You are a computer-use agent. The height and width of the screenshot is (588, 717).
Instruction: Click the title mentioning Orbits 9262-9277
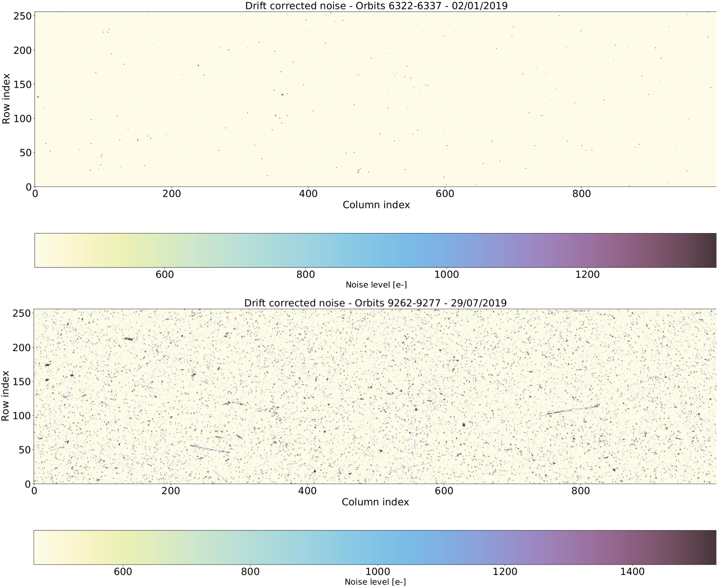(x=375, y=303)
